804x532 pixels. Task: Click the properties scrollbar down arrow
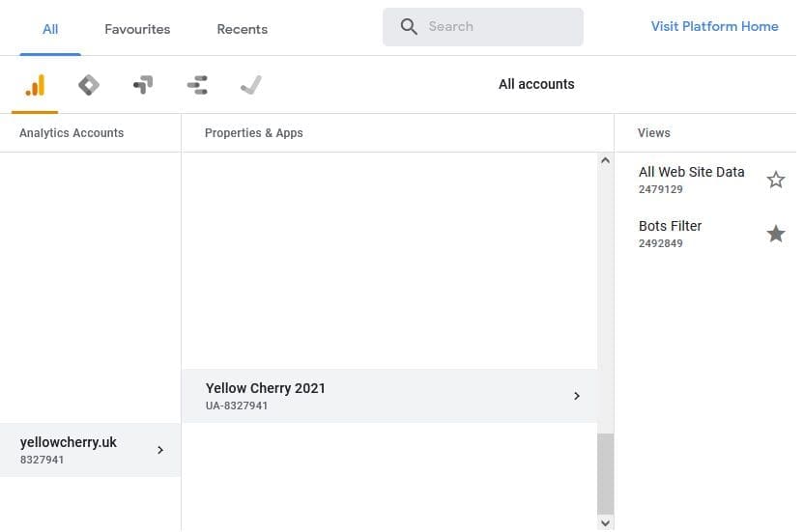(606, 522)
